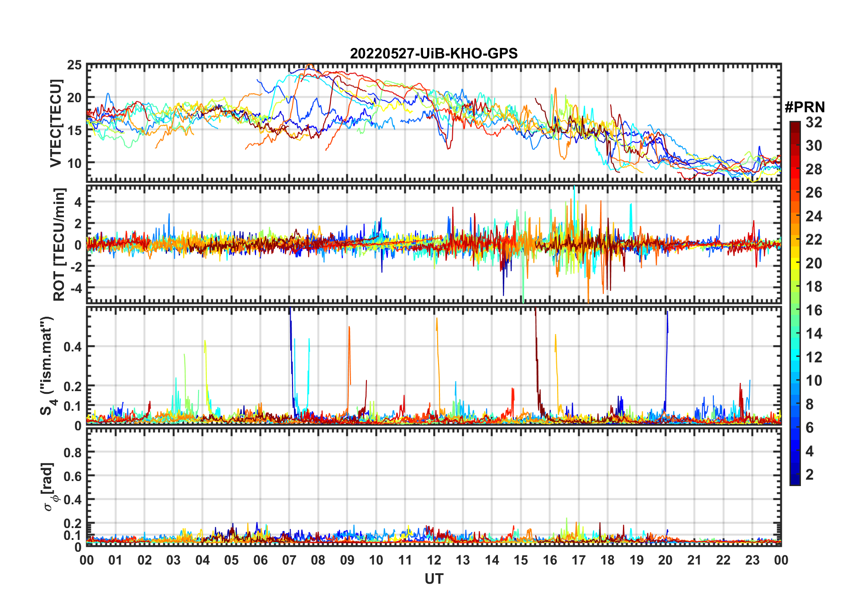Screen dimensions: 868x607
Task: Click the plot title 20220527-UiB-KHO-GPS
Action: pos(434,53)
